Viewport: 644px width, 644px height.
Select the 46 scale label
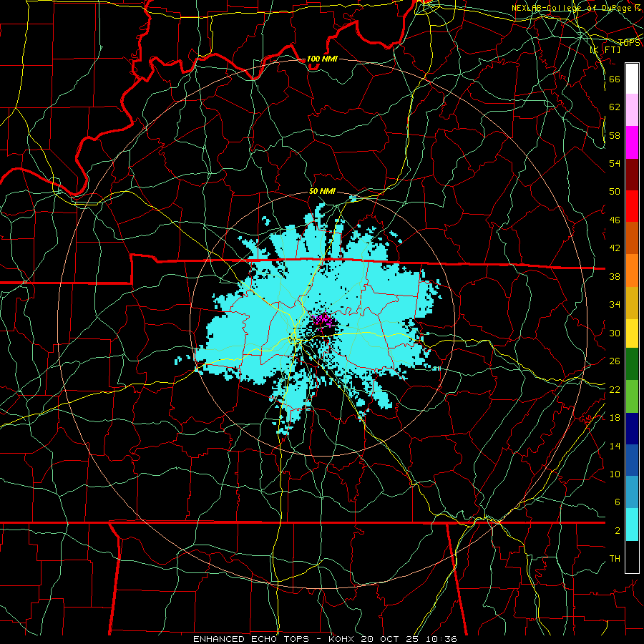[x=615, y=220]
